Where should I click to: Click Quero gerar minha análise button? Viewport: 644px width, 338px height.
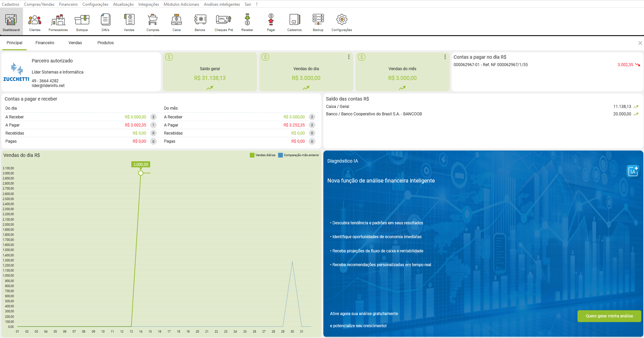pyautogui.click(x=609, y=316)
